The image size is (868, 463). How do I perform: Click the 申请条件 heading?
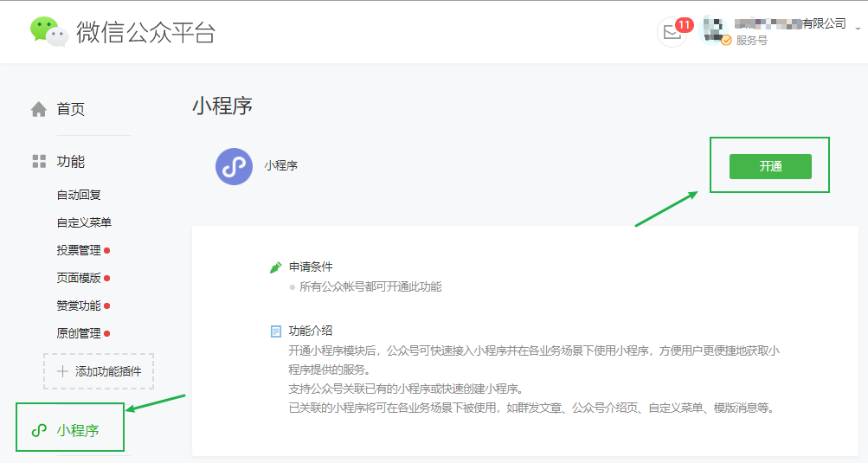point(311,267)
